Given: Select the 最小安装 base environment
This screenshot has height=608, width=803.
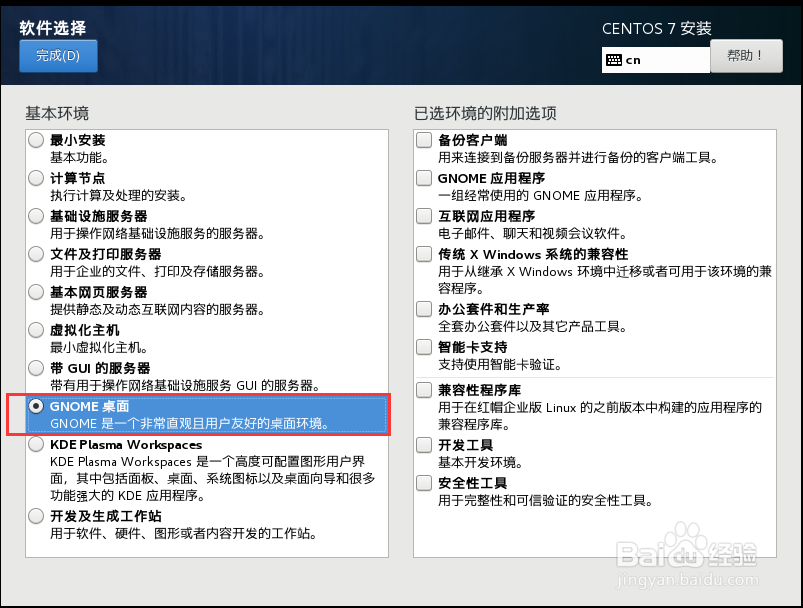Looking at the screenshot, I should pyautogui.click(x=35, y=140).
